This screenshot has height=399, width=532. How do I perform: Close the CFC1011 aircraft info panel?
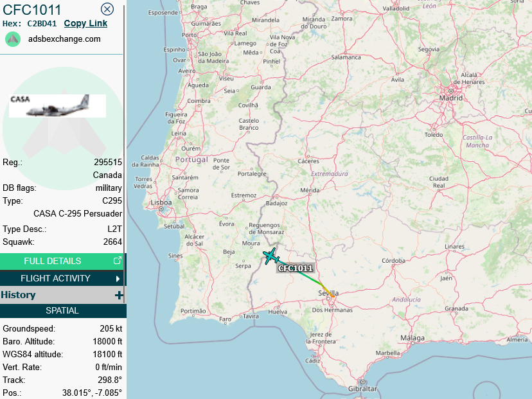point(107,9)
